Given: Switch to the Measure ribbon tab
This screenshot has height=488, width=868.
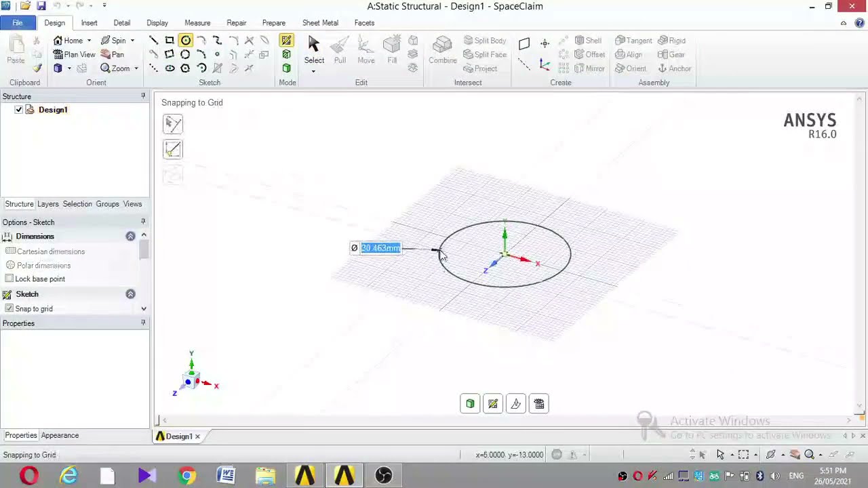Looking at the screenshot, I should click(197, 23).
